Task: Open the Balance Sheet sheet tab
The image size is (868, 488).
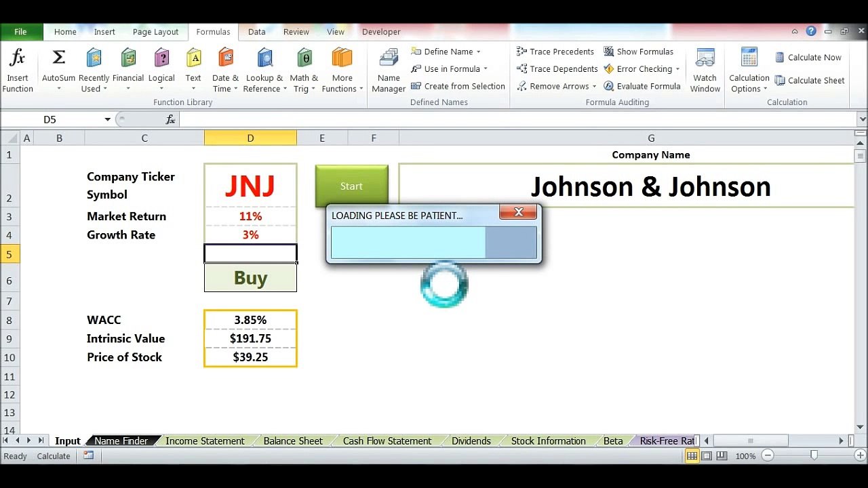Action: 293,441
